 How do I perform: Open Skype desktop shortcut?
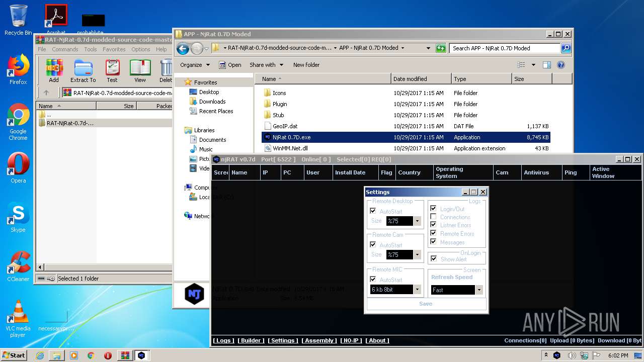click(18, 217)
